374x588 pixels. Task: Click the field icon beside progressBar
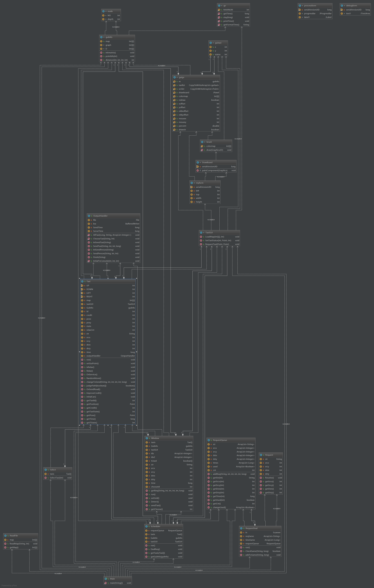click(300, 13)
